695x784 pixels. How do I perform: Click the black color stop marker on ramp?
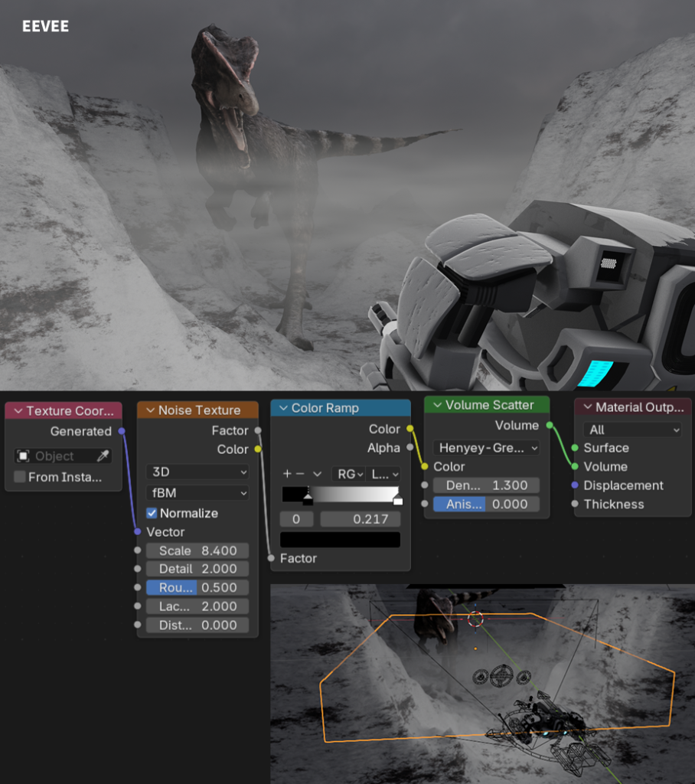point(308,500)
